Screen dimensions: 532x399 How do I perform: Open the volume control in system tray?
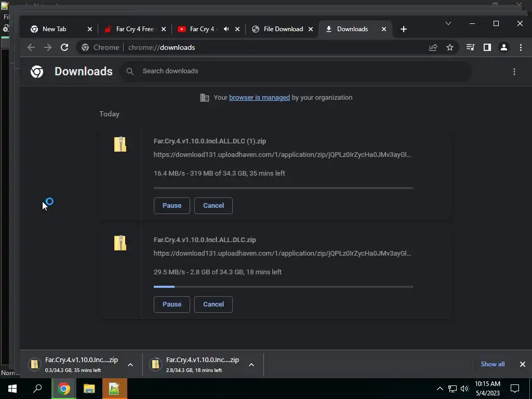464,389
